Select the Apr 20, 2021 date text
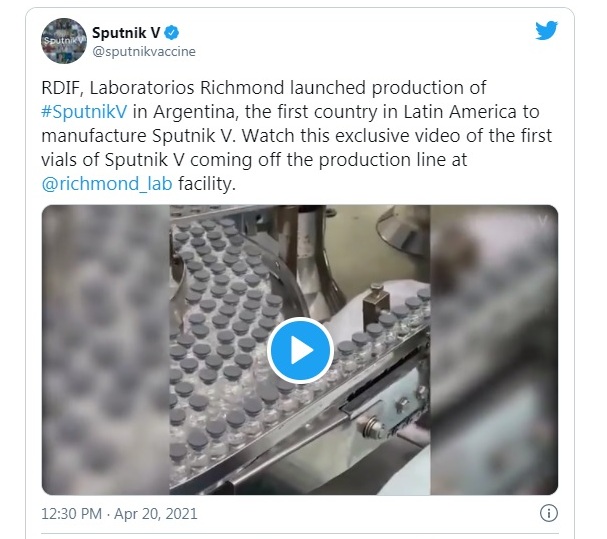607x539 pixels. click(x=156, y=514)
